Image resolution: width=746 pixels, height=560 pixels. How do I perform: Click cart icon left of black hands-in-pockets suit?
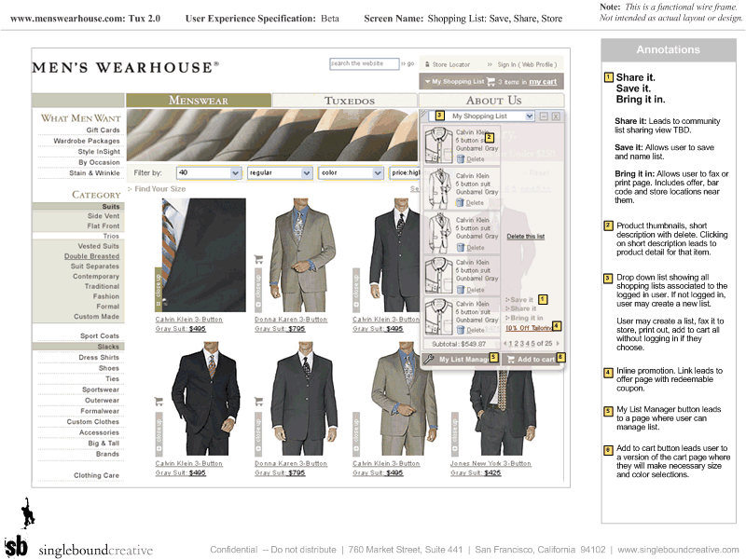[x=159, y=402]
